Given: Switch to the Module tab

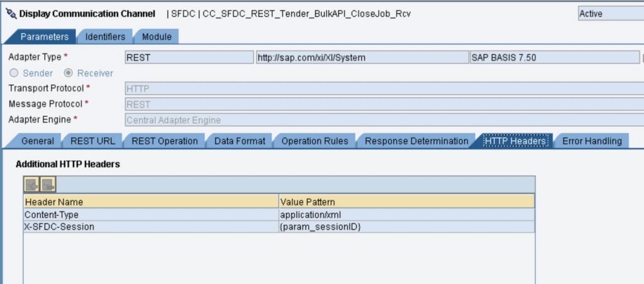Looking at the screenshot, I should tap(157, 36).
